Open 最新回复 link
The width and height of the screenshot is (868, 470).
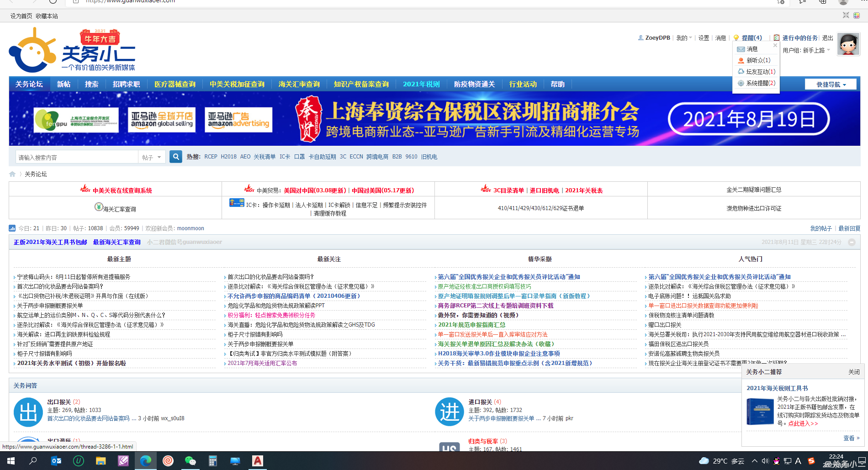tap(849, 228)
